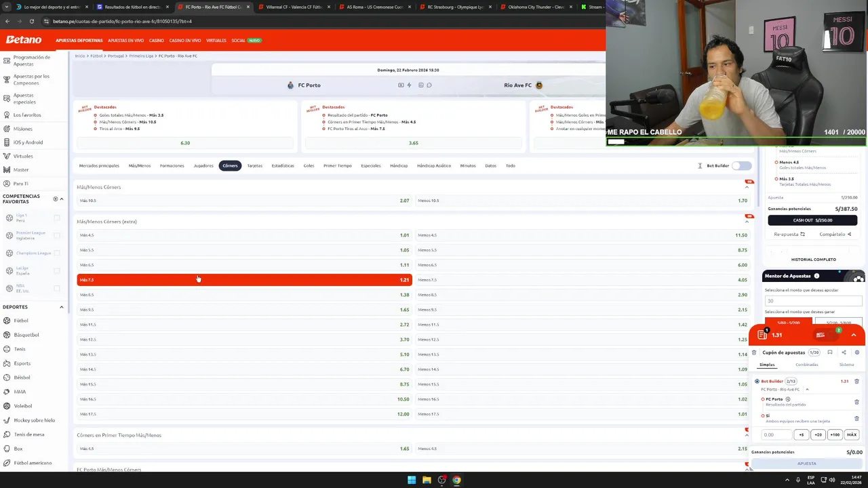Open Misiones target icon
The height and width of the screenshot is (488, 868).
[x=7, y=129]
